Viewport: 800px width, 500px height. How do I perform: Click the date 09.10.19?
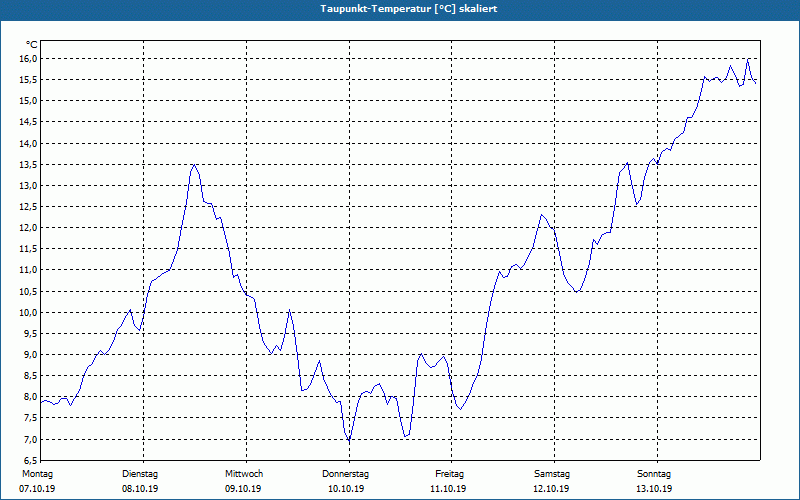point(243,489)
